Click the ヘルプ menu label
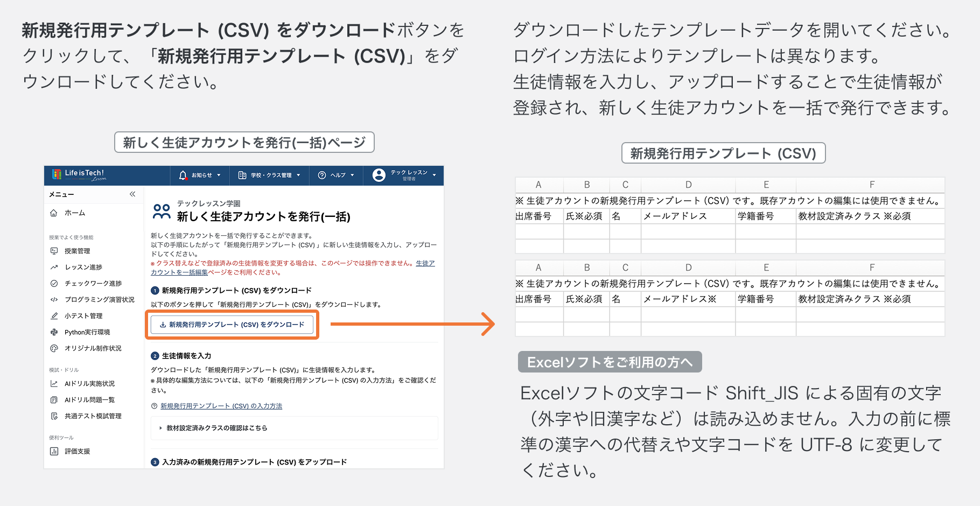Viewport: 980px width, 506px height. [x=338, y=175]
